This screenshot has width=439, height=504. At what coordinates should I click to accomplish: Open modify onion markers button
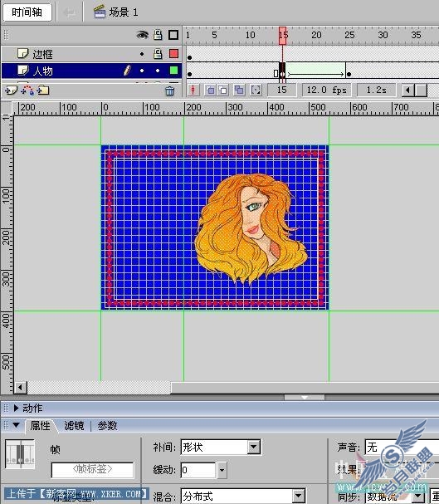click(x=256, y=91)
